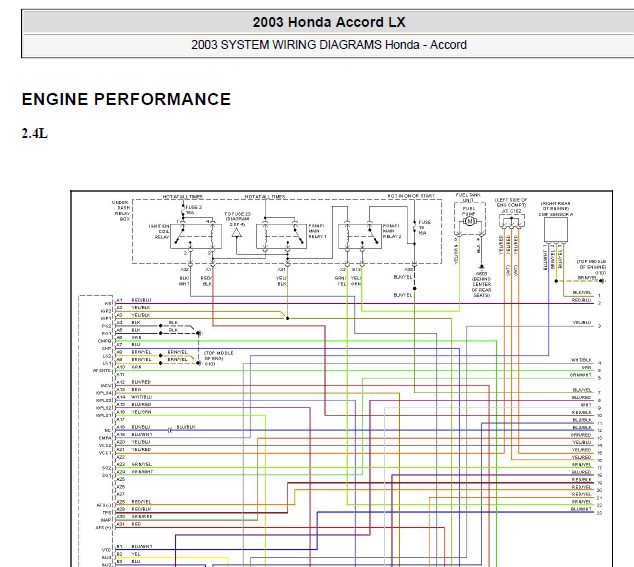The image size is (634, 567).
Task: Click the 'FUEL TANK UNIT' label
Action: (x=468, y=197)
